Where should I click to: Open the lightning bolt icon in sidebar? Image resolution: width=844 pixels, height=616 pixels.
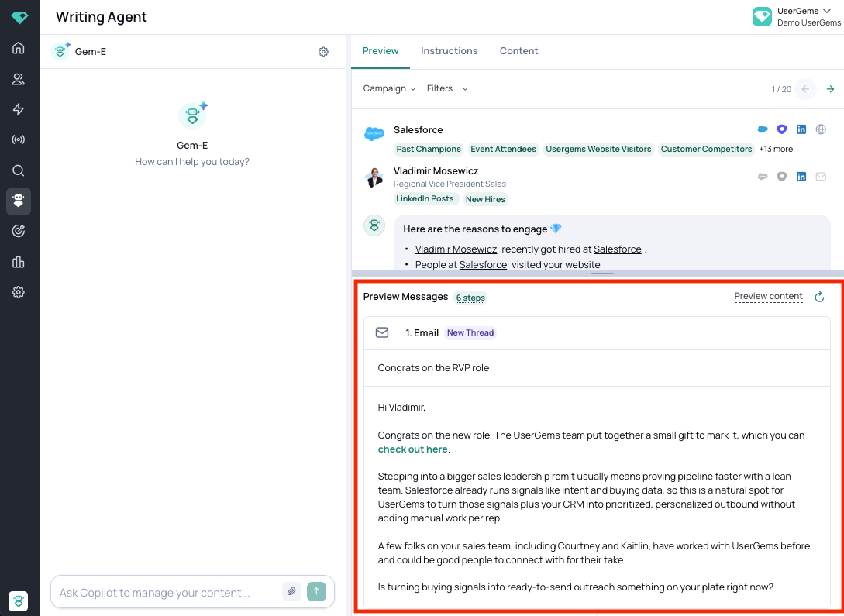click(x=19, y=109)
